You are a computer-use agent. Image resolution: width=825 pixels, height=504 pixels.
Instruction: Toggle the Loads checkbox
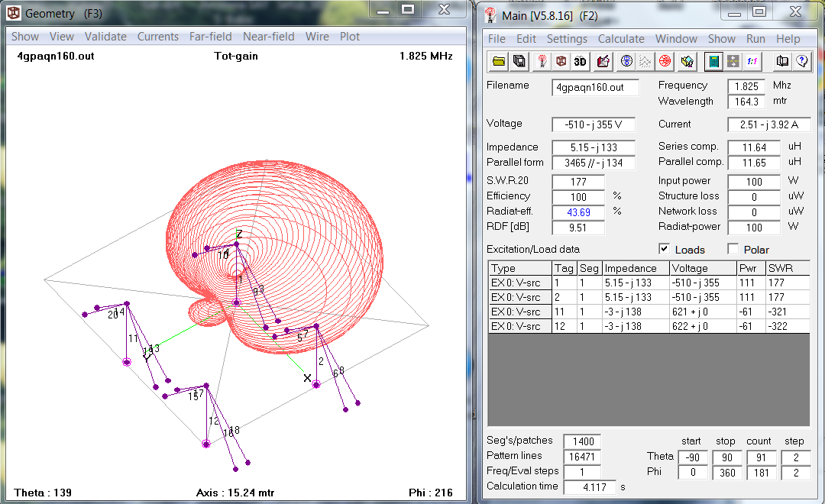[x=665, y=249]
